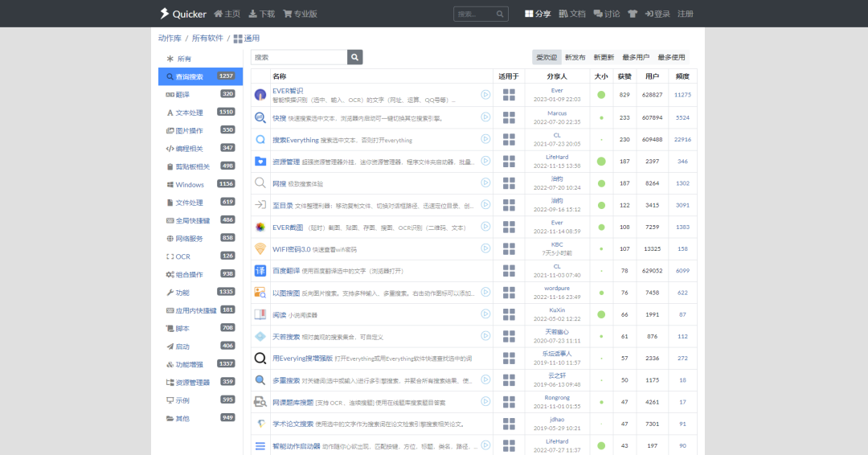868x455 pixels.
Task: Click the 注册 register link
Action: pos(686,14)
